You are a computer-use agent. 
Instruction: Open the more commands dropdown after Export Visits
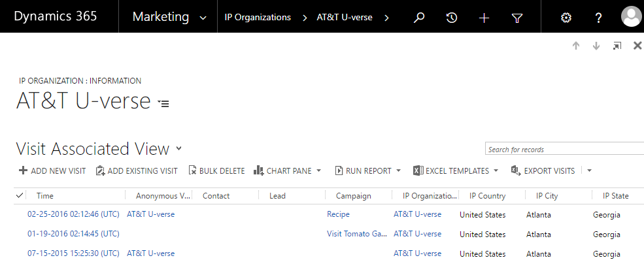589,170
